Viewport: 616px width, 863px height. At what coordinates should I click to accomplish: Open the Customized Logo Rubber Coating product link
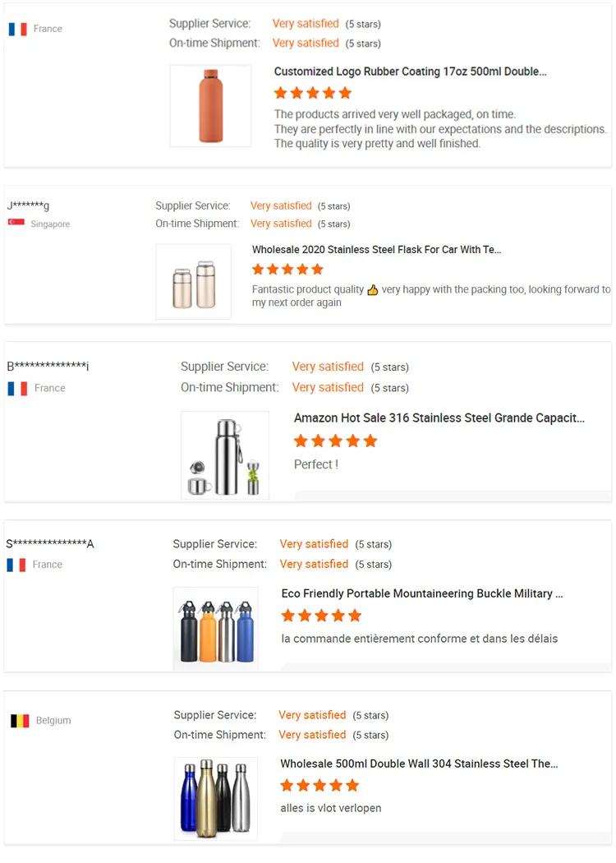(x=410, y=72)
